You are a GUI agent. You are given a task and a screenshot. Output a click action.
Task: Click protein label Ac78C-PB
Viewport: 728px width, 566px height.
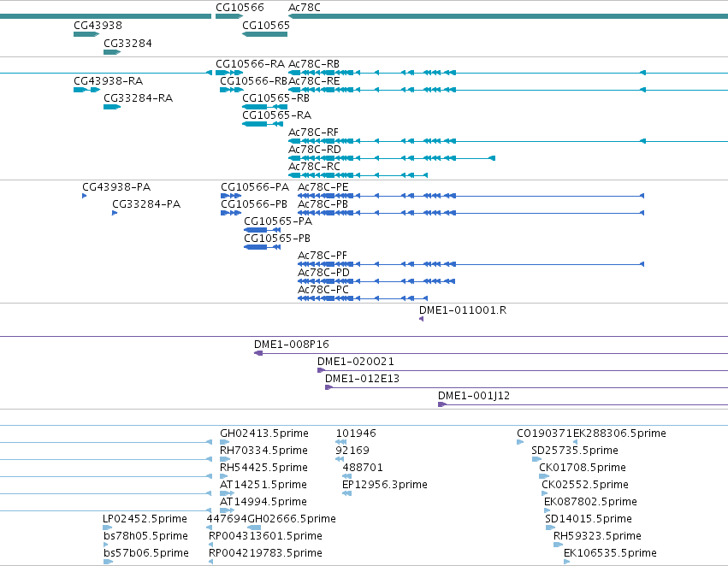pyautogui.click(x=323, y=204)
